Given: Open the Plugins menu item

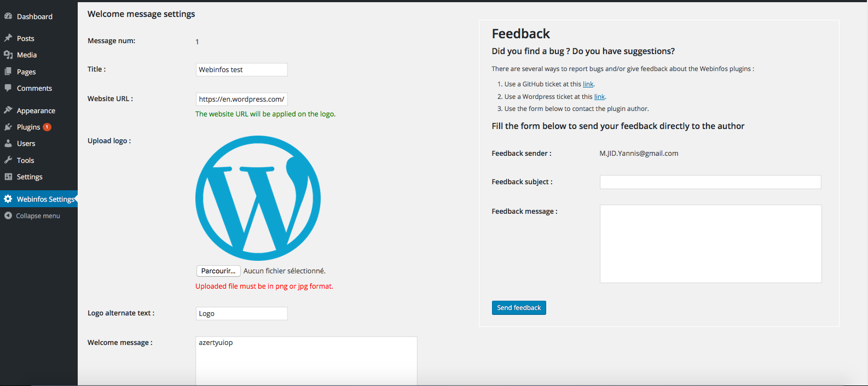Looking at the screenshot, I should click(39, 127).
